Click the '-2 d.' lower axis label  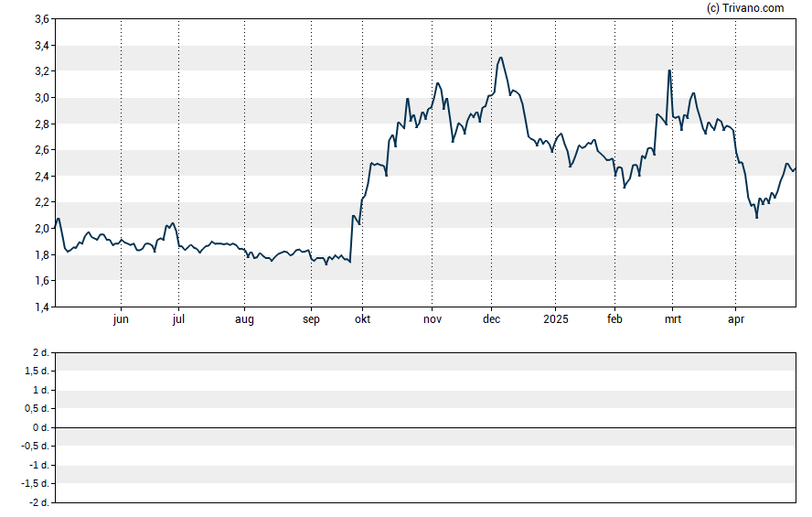pos(38,502)
